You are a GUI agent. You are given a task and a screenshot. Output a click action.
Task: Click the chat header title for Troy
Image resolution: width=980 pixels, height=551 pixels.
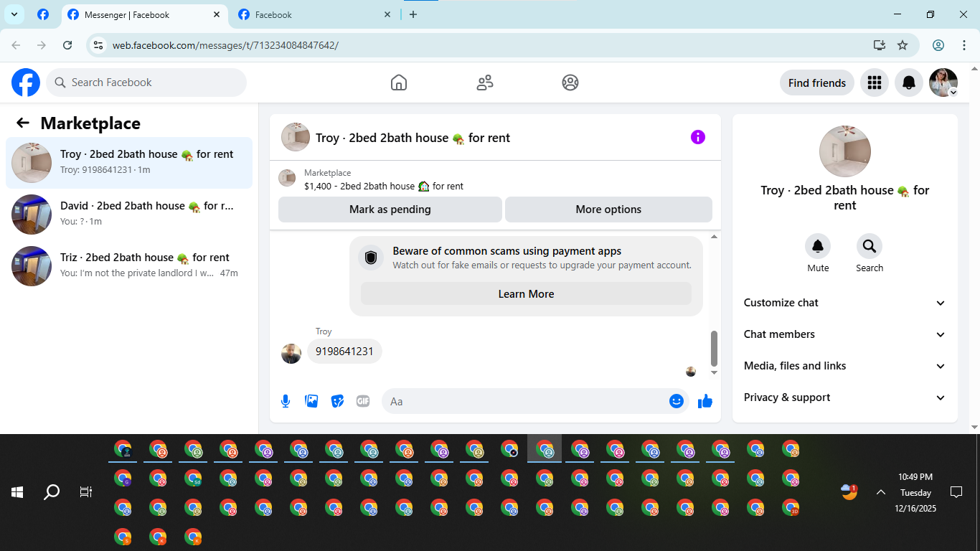click(x=413, y=138)
